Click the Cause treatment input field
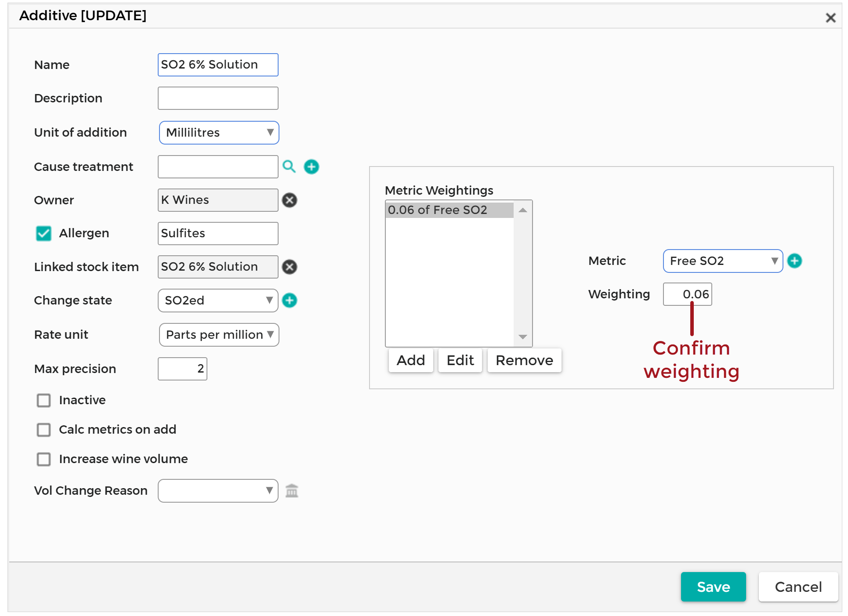This screenshot has height=616, width=848. pos(218,167)
